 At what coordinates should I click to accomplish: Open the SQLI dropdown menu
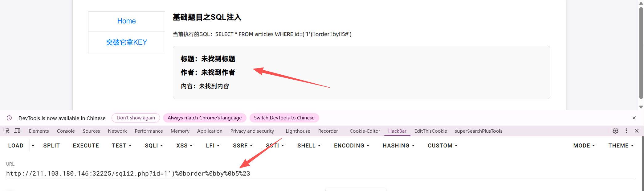click(x=154, y=146)
